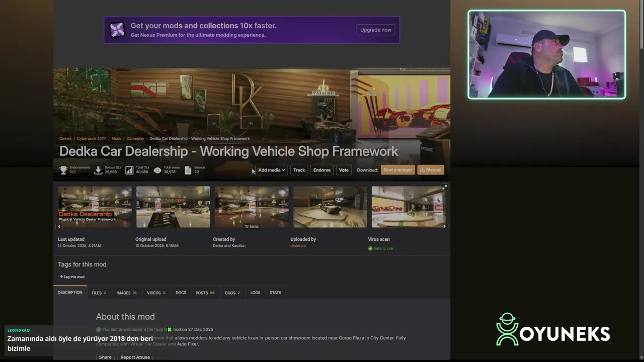Switch to the Docs tab
Viewport: 644px width, 362px height.
point(181,293)
